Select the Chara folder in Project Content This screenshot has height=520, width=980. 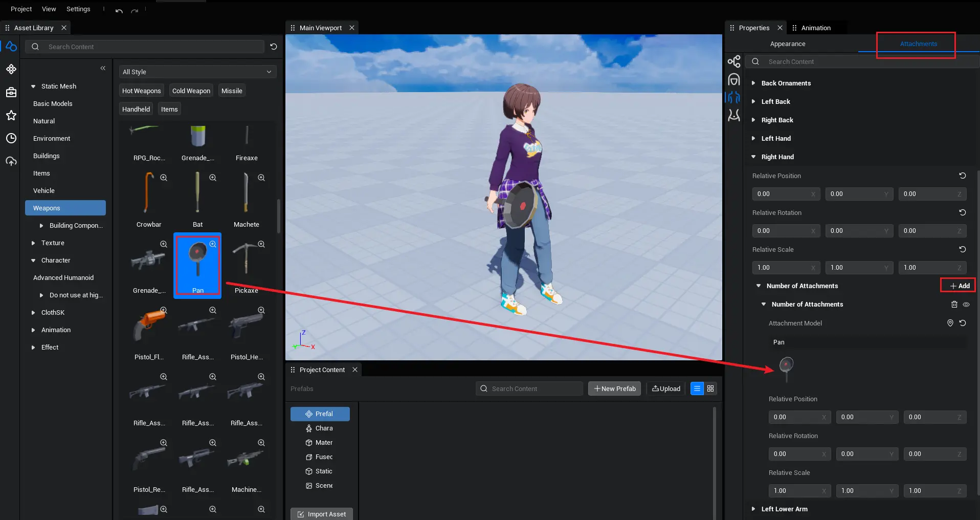320,428
